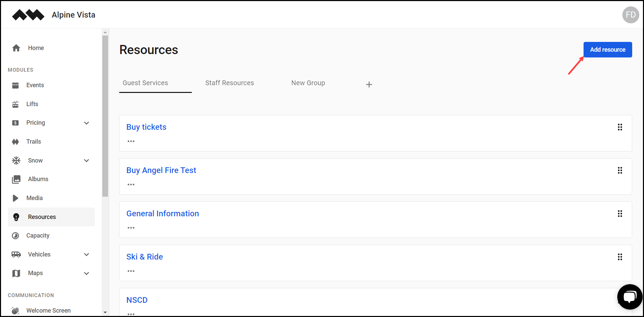This screenshot has height=317, width=644.
Task: Open the FD user avatar menu
Action: coord(630,15)
